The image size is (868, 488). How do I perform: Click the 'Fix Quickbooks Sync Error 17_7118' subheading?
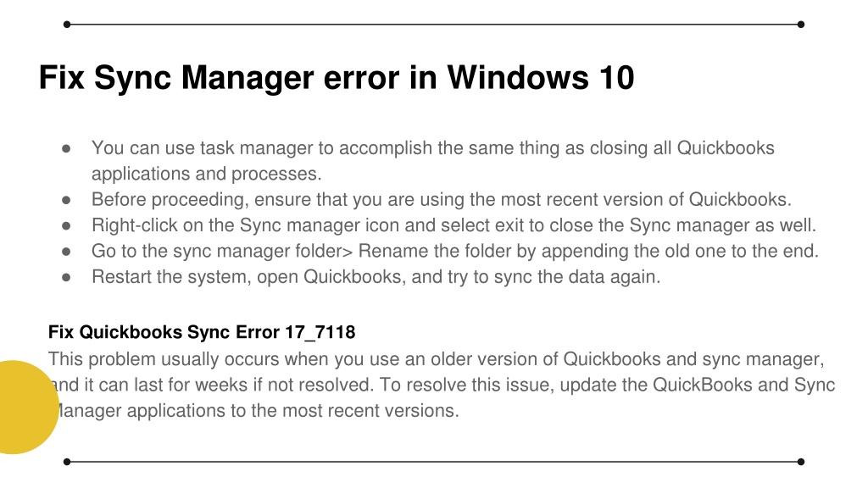(202, 332)
